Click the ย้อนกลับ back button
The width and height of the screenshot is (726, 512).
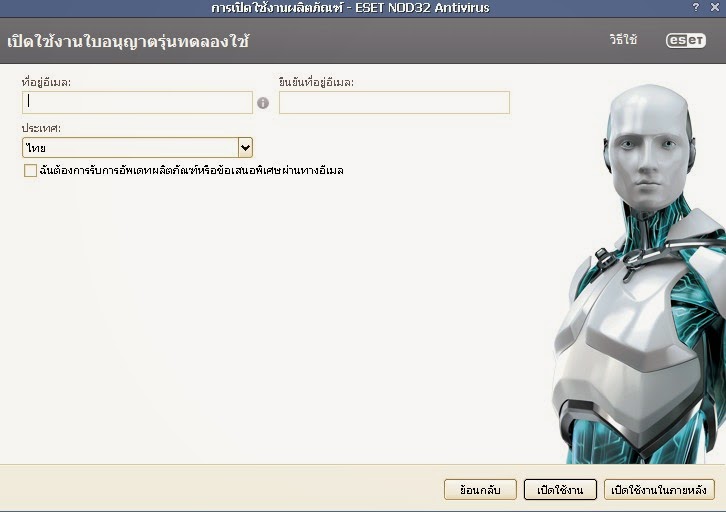(x=480, y=489)
